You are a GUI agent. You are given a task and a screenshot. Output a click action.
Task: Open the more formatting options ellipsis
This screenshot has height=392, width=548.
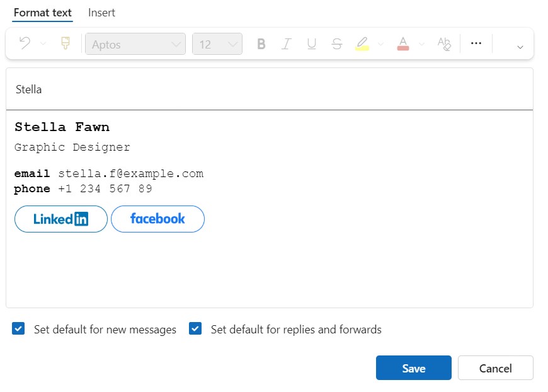pos(476,43)
